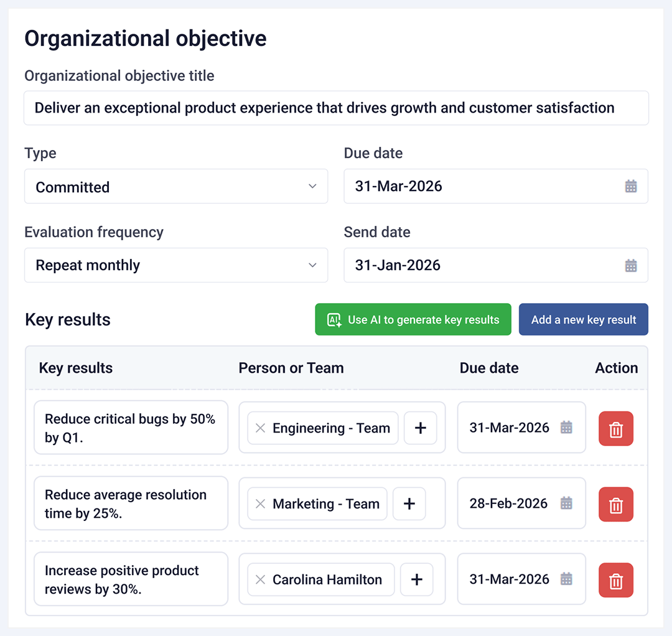
Task: Add another assignee next to Engineering - Team
Action: pos(421,428)
